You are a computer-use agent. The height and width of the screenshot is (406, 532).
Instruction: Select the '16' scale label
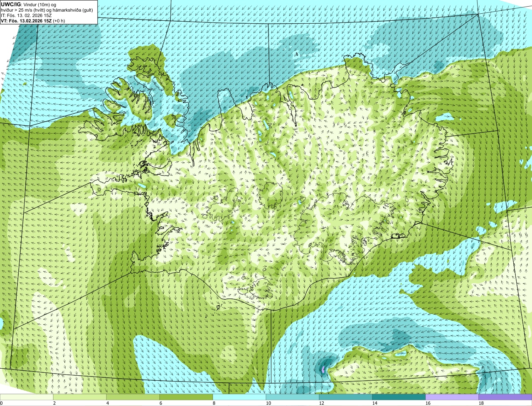[x=428, y=403]
